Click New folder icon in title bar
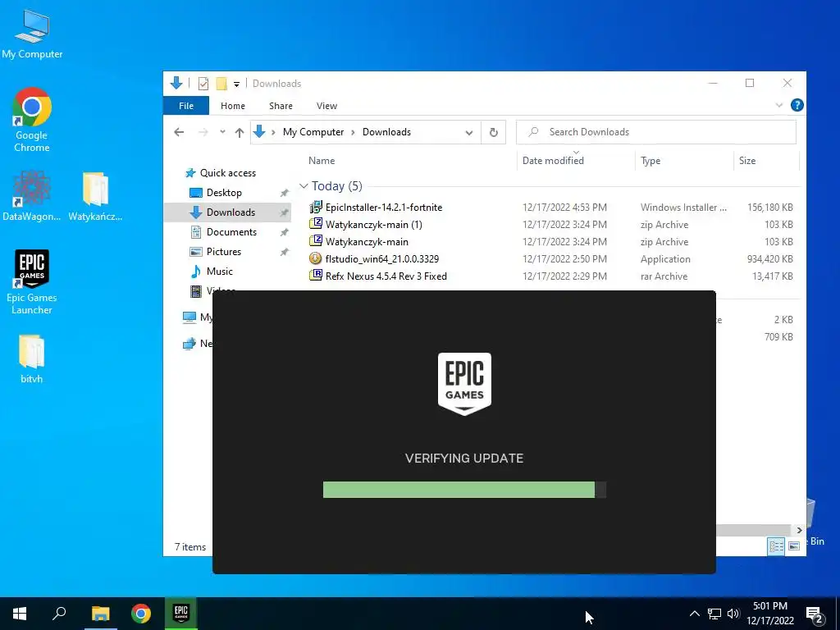 click(221, 84)
